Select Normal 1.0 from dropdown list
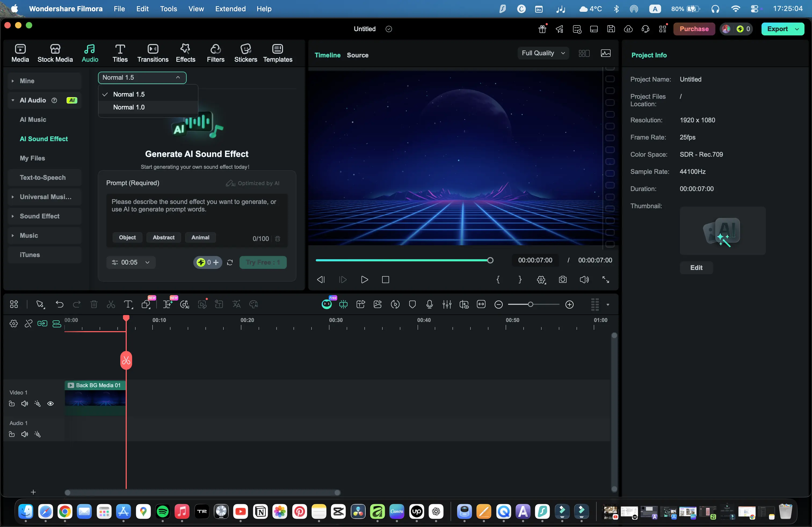The width and height of the screenshot is (812, 527). point(129,107)
